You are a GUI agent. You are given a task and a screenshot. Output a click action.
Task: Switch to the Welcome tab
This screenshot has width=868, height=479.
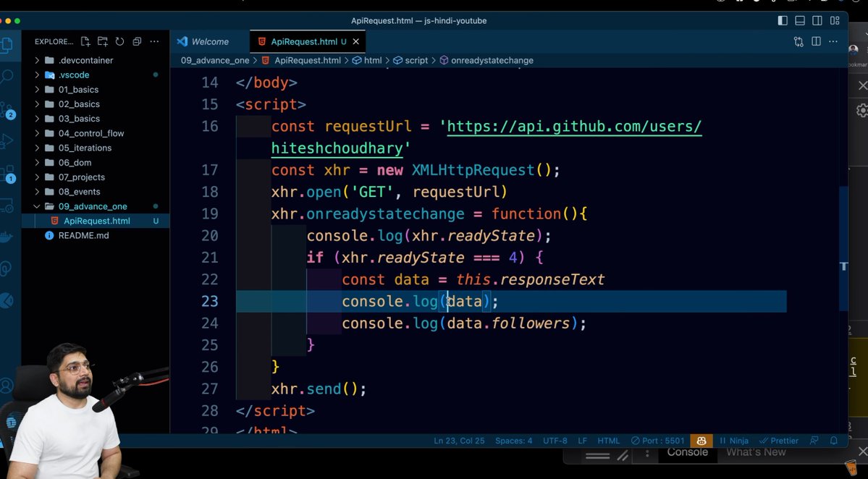coord(210,41)
